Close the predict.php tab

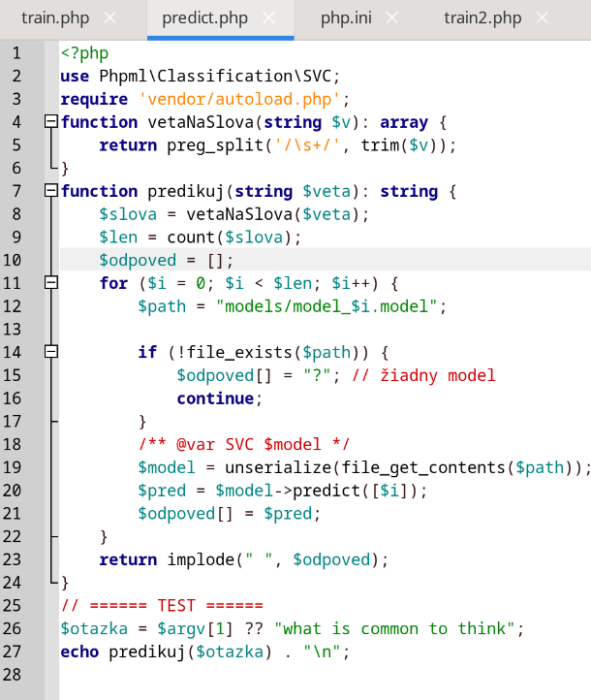(268, 18)
